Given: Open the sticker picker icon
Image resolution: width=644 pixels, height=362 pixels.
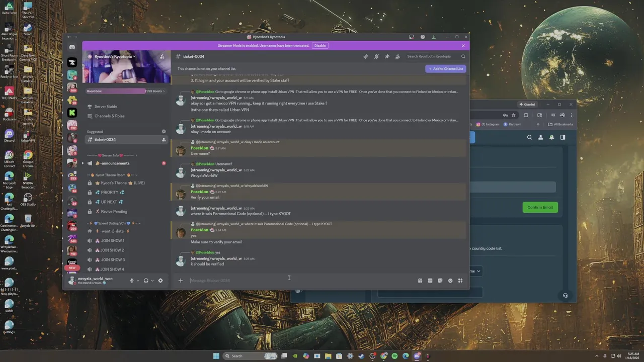Looking at the screenshot, I should [440, 281].
